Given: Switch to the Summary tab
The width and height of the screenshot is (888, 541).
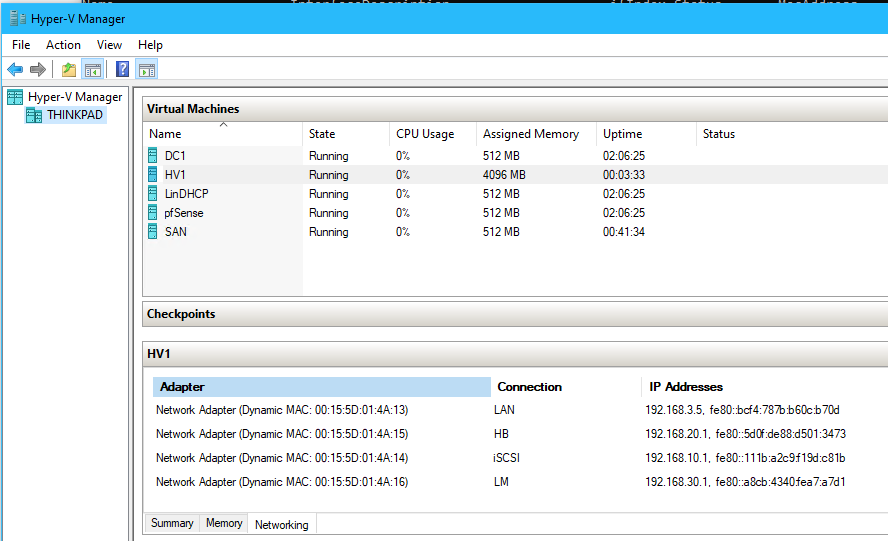Looking at the screenshot, I should pos(172,523).
